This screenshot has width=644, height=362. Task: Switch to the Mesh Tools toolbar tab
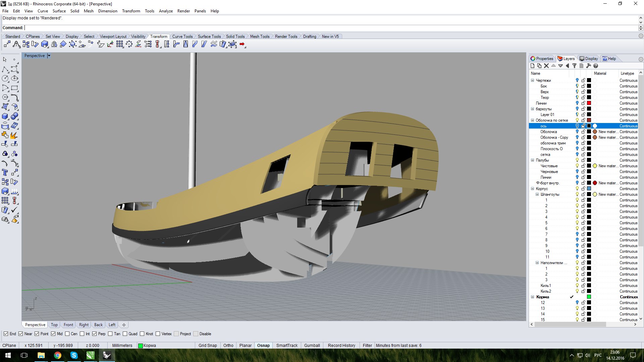pos(260,37)
